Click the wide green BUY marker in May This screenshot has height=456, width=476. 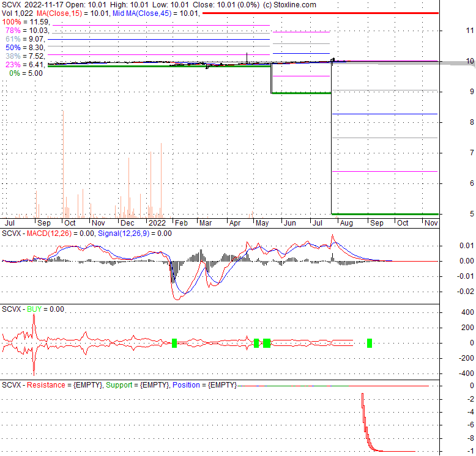tap(267, 343)
